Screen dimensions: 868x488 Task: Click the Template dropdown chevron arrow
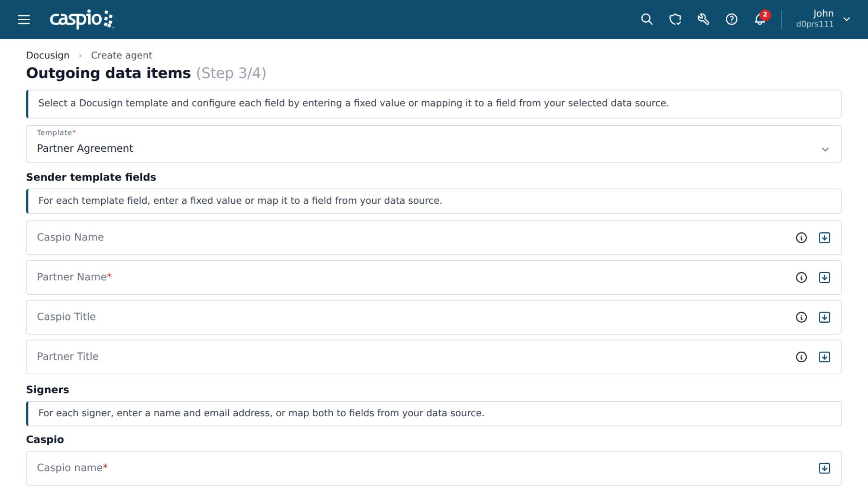pyautogui.click(x=825, y=149)
